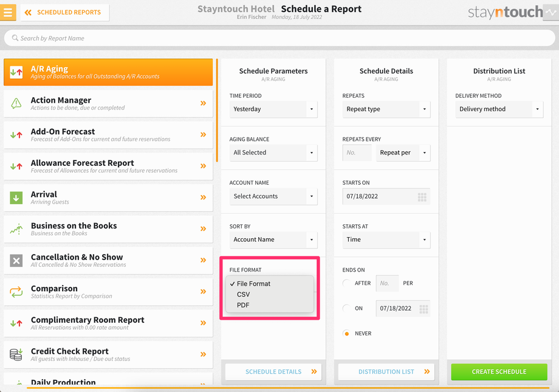Click the activity pulse icon at top right

(551, 13)
